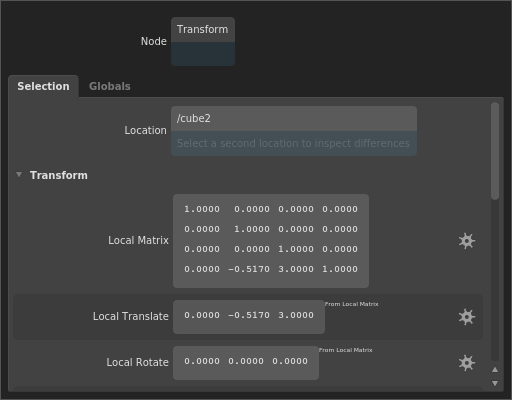Click the Transform section heading
Viewport: 512px width, 400px height.
(59, 175)
